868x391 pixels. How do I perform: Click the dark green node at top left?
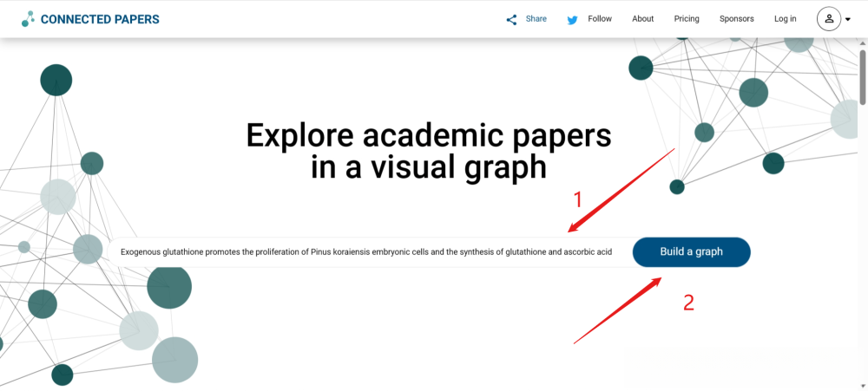click(x=56, y=81)
